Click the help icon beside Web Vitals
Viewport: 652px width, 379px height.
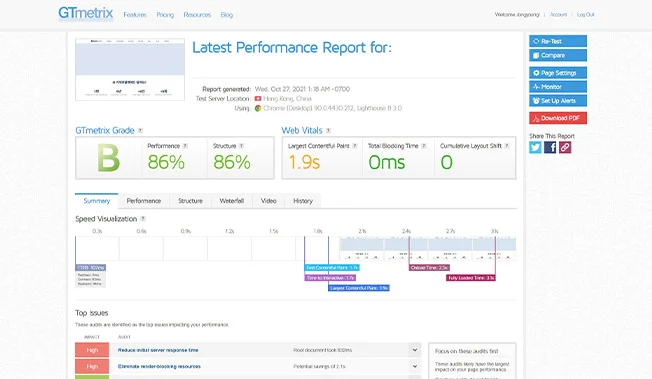click(x=328, y=131)
